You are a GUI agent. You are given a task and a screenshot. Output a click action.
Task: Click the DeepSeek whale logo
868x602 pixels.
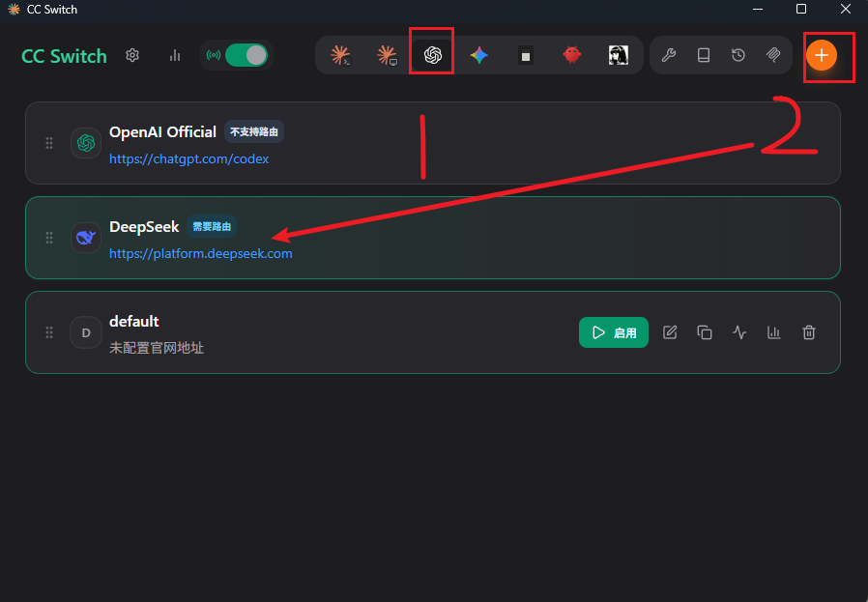(86, 238)
